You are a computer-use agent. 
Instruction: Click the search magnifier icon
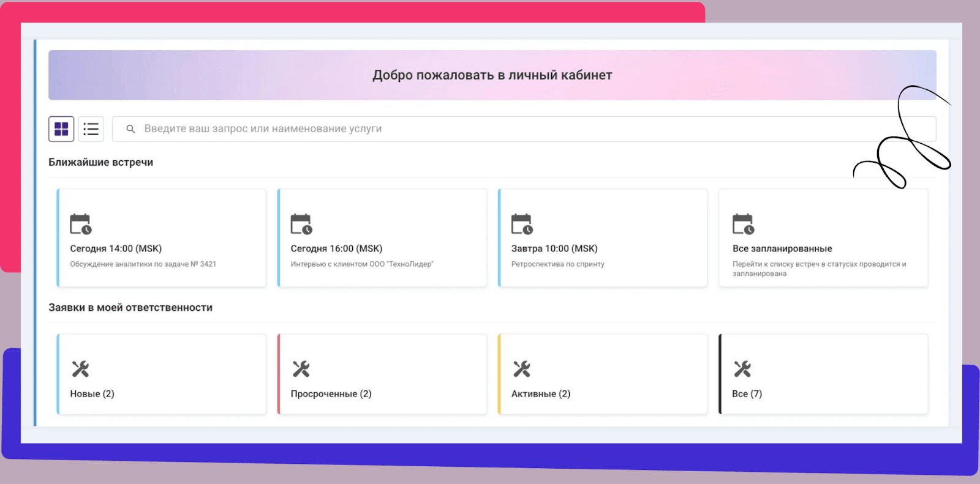coord(130,129)
